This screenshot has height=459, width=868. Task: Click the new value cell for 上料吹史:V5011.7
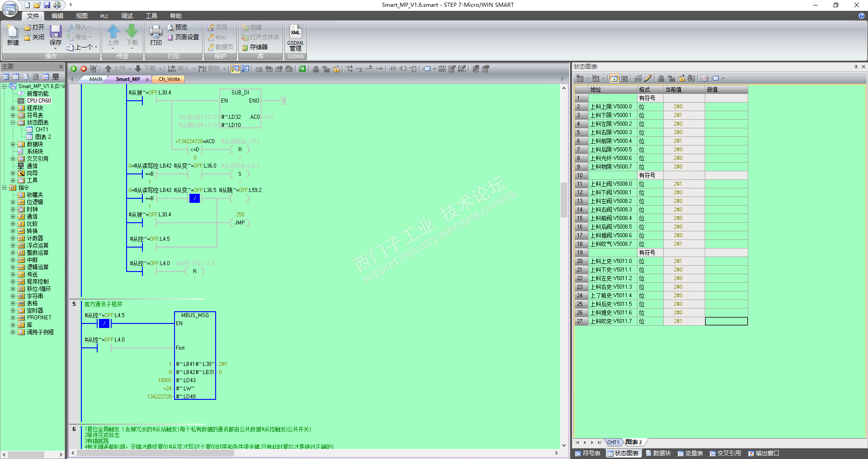(726, 321)
